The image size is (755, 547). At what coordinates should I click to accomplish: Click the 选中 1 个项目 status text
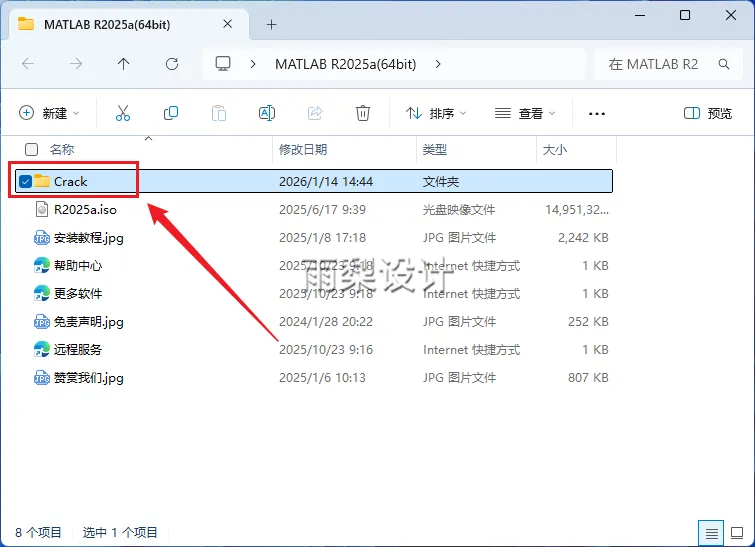pyautogui.click(x=120, y=532)
